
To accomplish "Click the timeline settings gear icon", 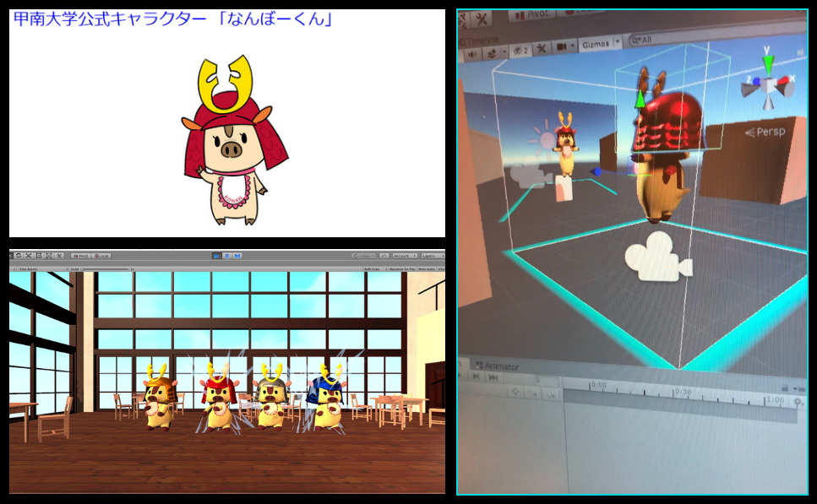I will click(x=798, y=403).
